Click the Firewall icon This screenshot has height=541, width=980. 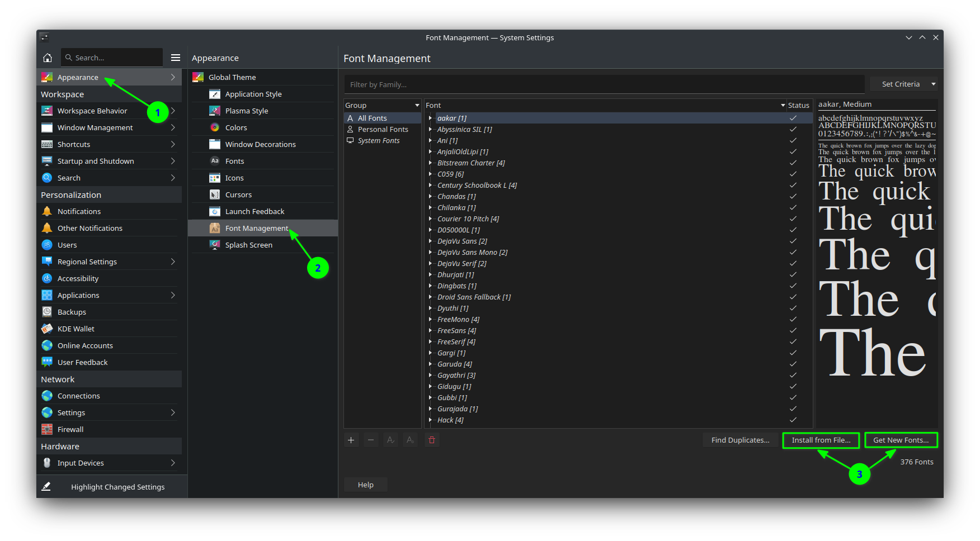(47, 429)
